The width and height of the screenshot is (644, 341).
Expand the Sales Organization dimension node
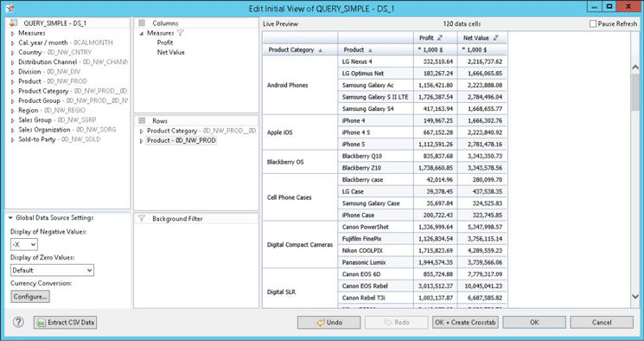(x=13, y=130)
